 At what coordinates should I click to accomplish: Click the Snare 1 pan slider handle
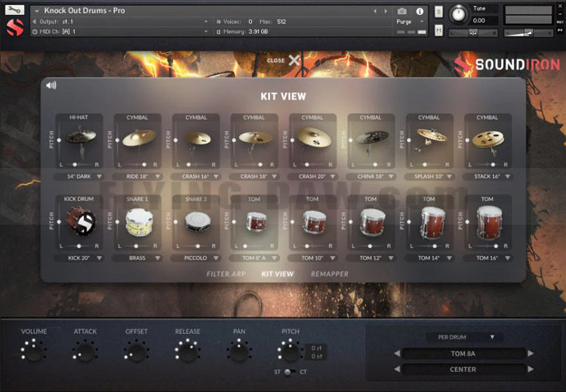[136, 246]
